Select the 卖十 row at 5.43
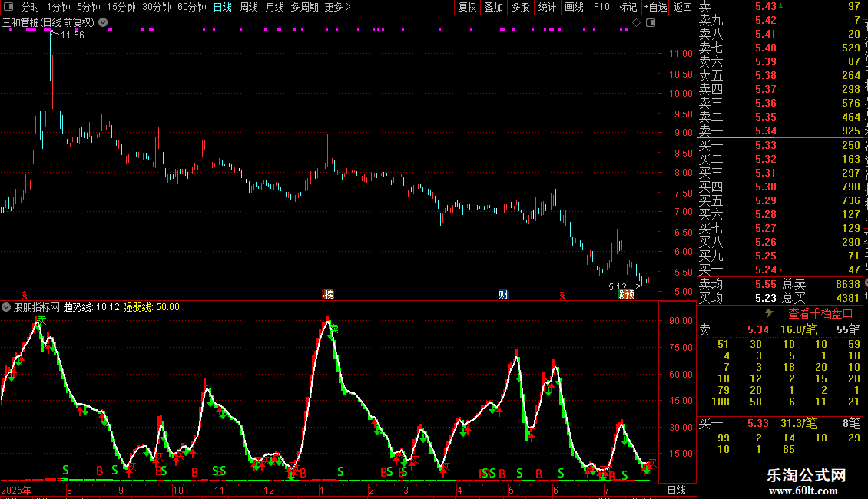 click(780, 7)
